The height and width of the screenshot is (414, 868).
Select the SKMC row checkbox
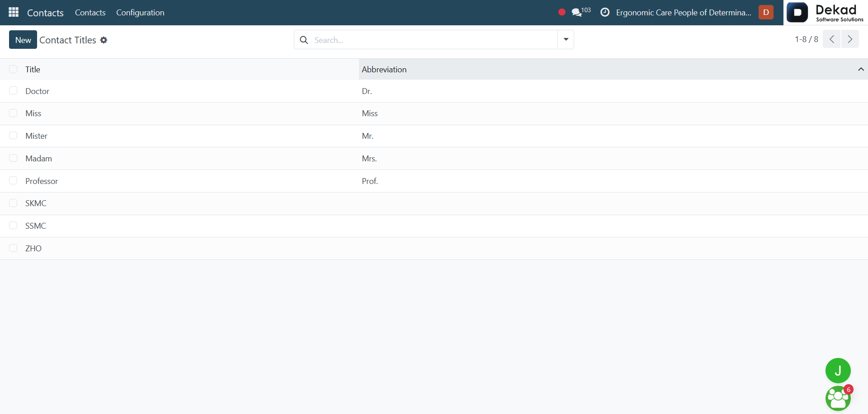[13, 203]
